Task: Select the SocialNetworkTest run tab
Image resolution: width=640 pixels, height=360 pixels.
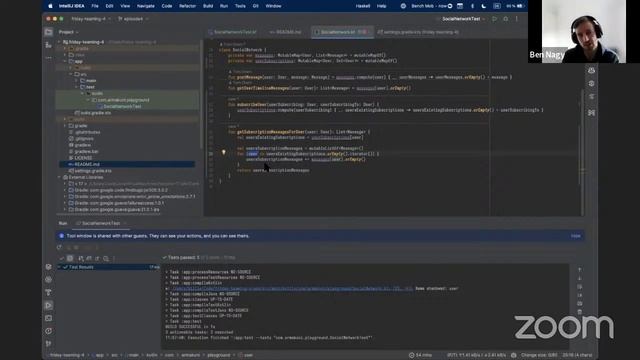Action: pos(101,223)
